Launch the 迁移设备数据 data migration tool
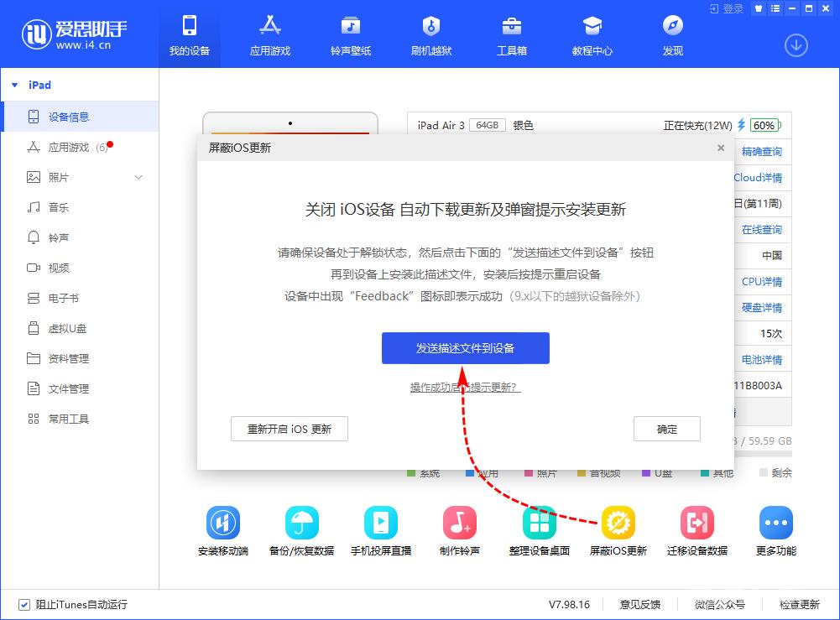The height and width of the screenshot is (620, 840). click(x=696, y=529)
